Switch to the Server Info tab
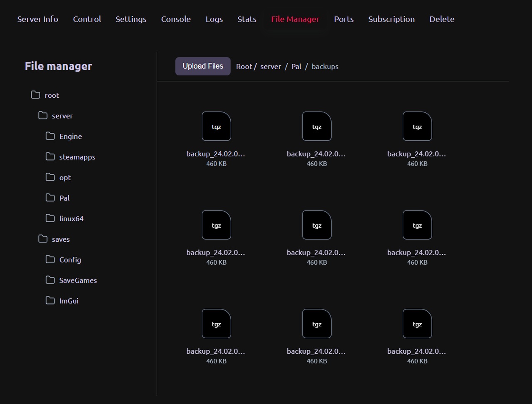Screen dimensions: 532x404 [38, 19]
